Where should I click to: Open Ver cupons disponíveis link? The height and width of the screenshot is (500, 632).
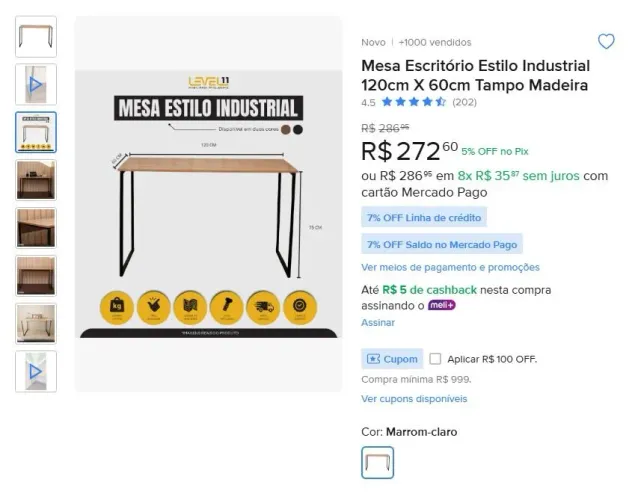414,399
